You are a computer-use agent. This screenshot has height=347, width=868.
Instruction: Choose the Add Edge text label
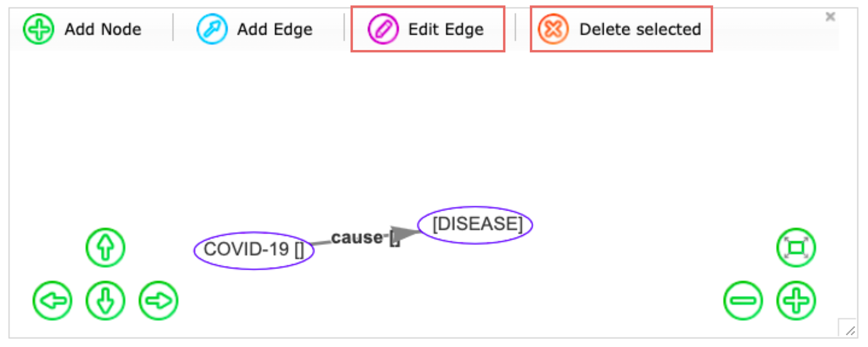coord(275,29)
